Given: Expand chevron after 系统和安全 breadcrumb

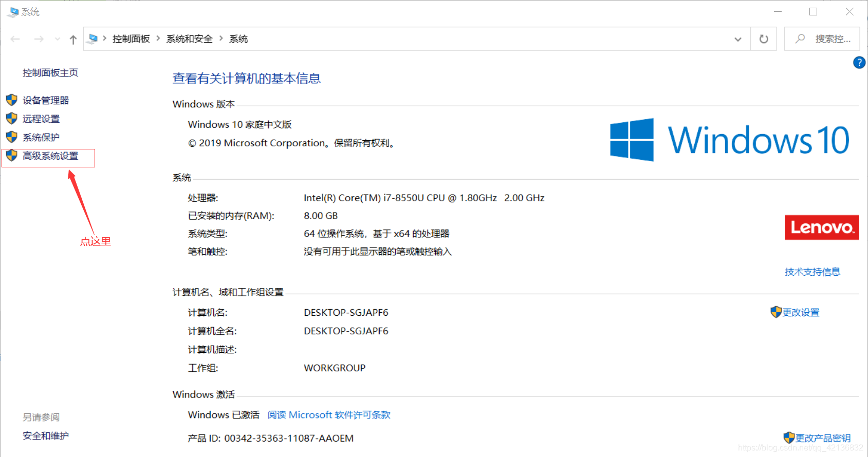Looking at the screenshot, I should (x=221, y=39).
